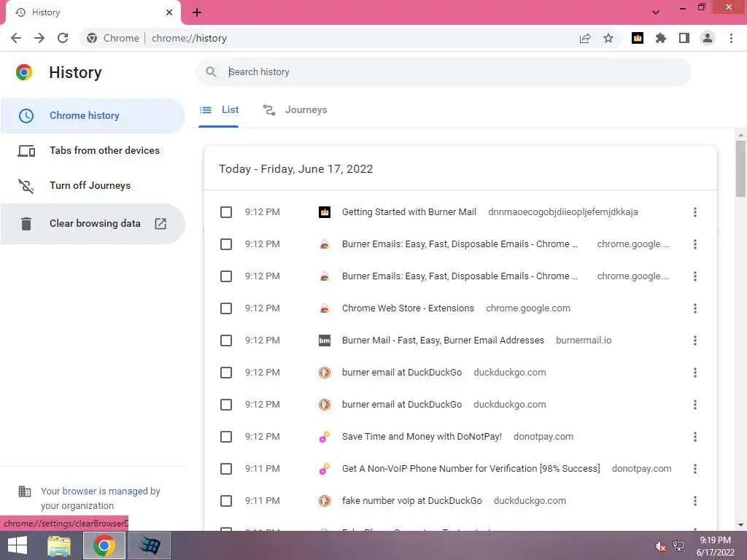The height and width of the screenshot is (560, 747).
Task: Select Tabs from other devices
Action: [93, 151]
